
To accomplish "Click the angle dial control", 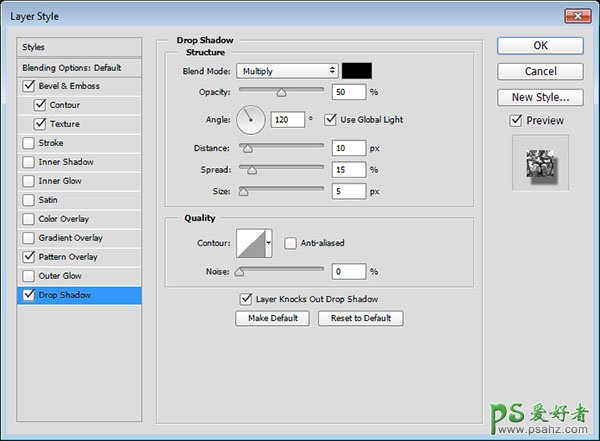I will (x=251, y=120).
